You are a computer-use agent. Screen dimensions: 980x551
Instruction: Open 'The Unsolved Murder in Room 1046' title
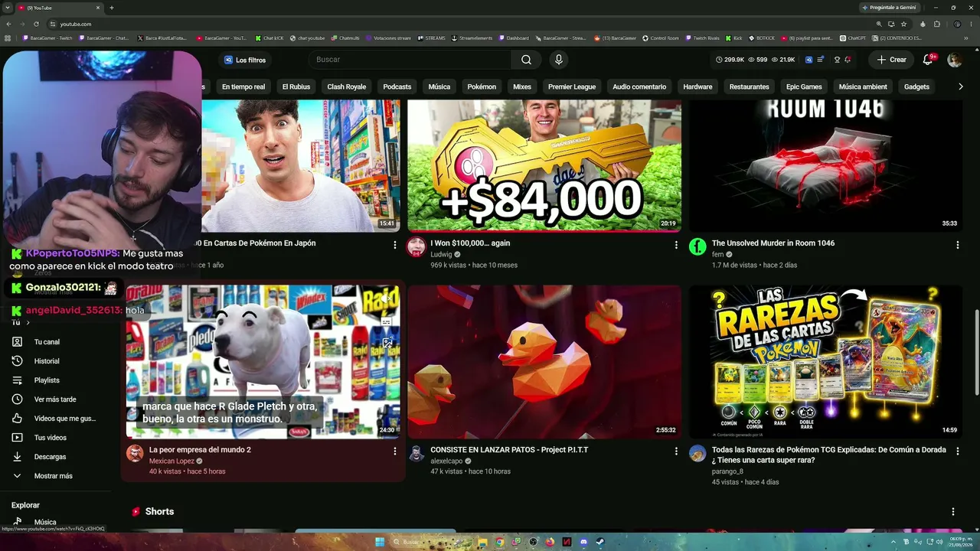[773, 243]
